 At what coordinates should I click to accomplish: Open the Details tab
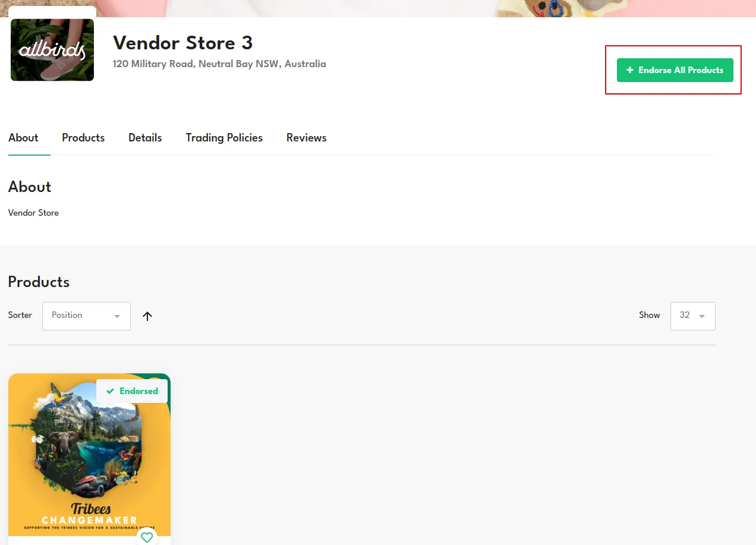145,138
